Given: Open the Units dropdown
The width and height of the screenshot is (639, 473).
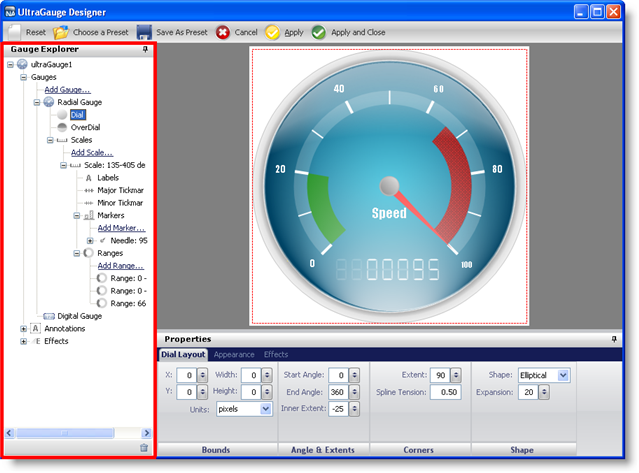Looking at the screenshot, I should (x=265, y=409).
